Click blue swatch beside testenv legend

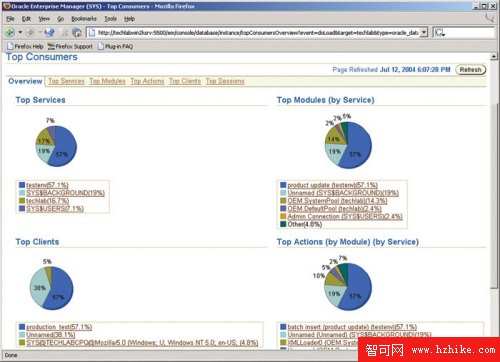tap(22, 185)
